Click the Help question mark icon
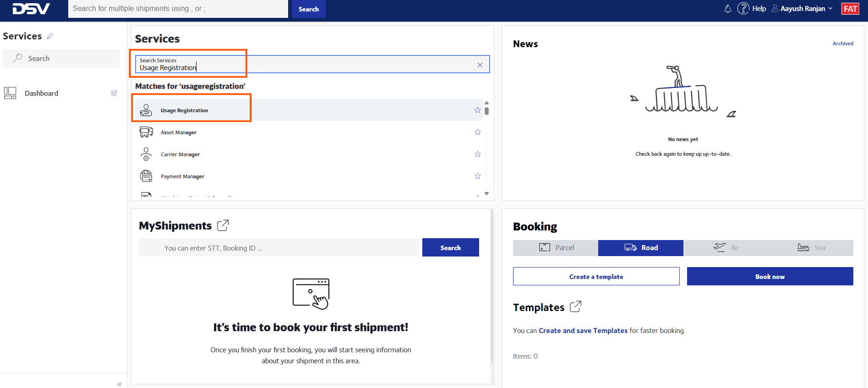 [743, 8]
